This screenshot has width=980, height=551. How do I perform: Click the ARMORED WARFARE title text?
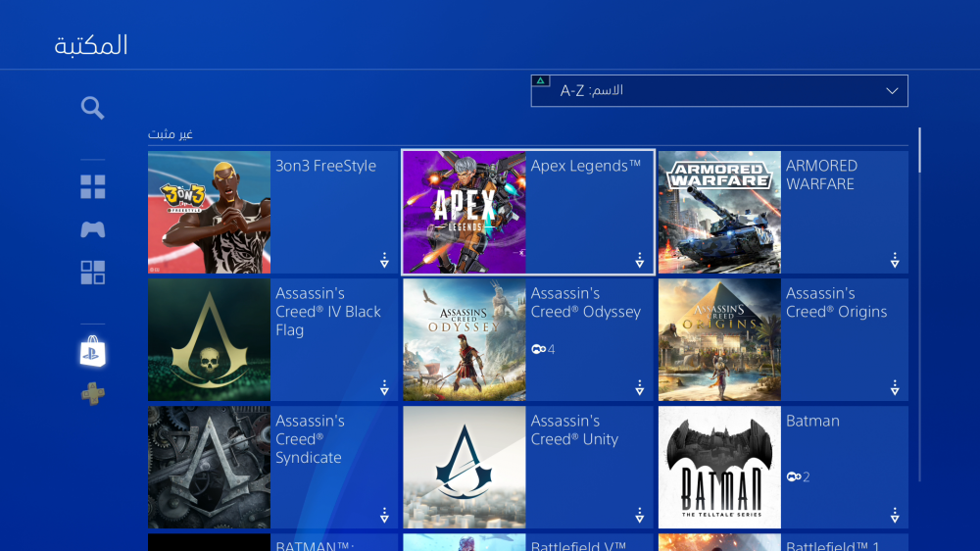coord(821,175)
